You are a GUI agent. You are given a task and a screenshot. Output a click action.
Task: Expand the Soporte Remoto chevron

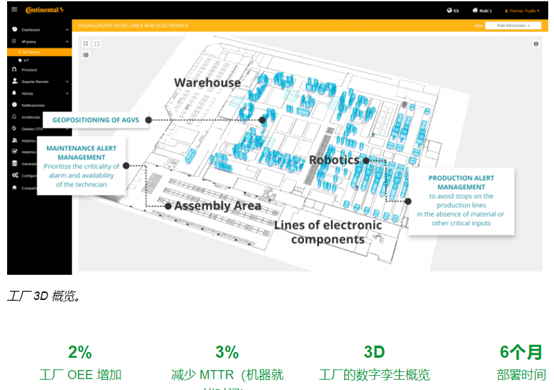pos(67,82)
